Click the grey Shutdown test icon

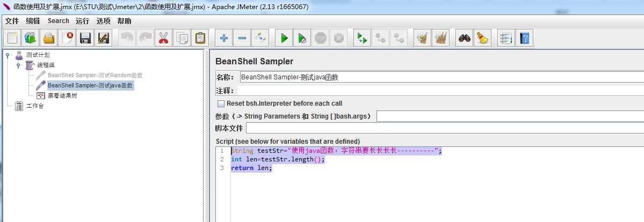click(338, 38)
